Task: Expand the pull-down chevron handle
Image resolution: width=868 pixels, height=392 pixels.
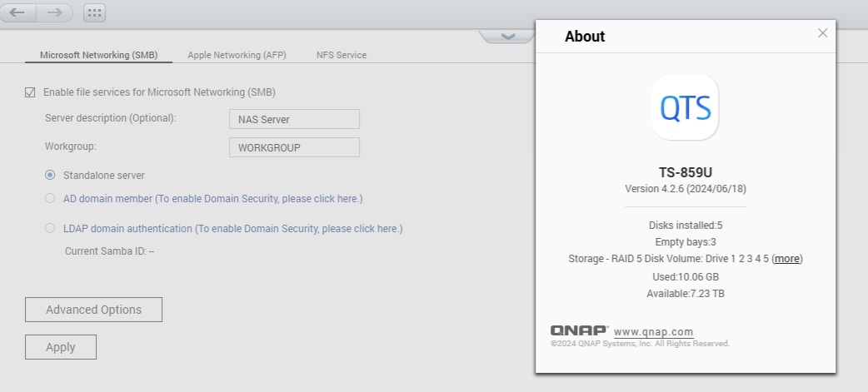Action: 507,37
